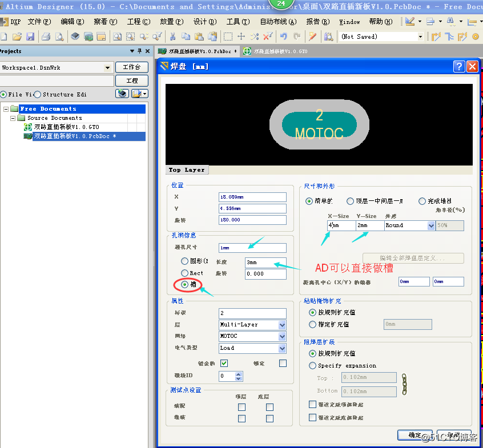This screenshot has width=483, height=448.
Task: Select the 槽 slot radio button
Action: pos(184,284)
